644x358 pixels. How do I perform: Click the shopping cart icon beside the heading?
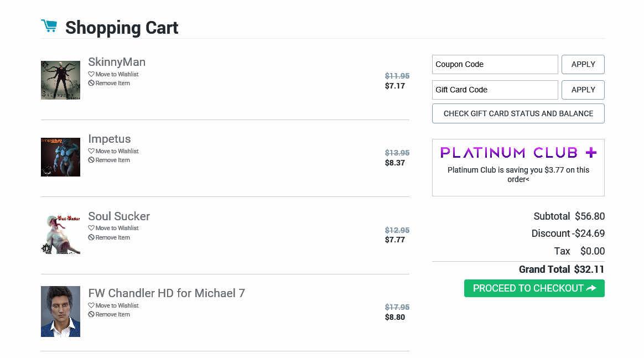(x=49, y=26)
